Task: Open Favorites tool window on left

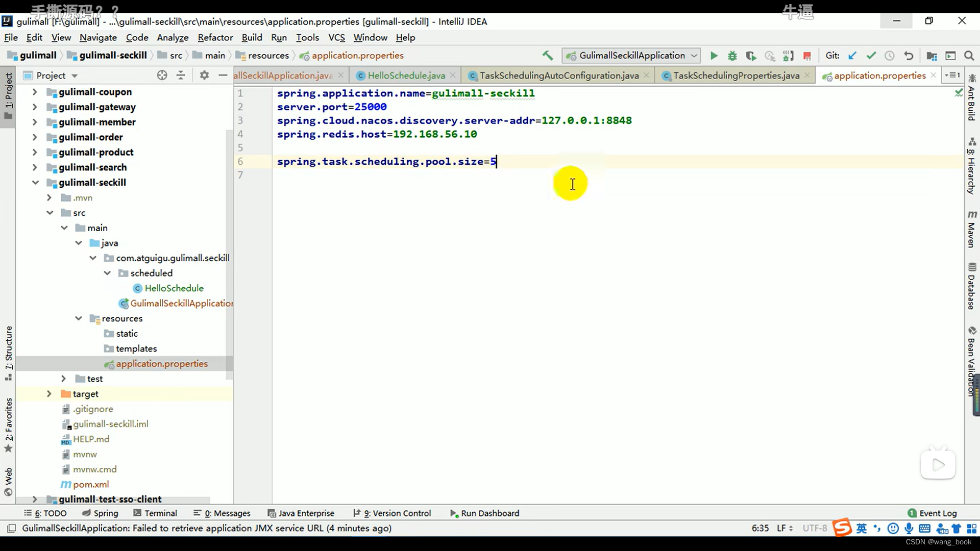Action: click(x=8, y=424)
